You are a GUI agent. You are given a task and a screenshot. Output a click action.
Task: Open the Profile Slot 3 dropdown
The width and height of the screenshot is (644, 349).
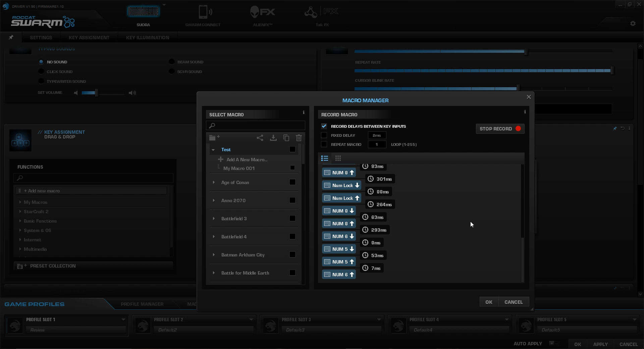[379, 319]
